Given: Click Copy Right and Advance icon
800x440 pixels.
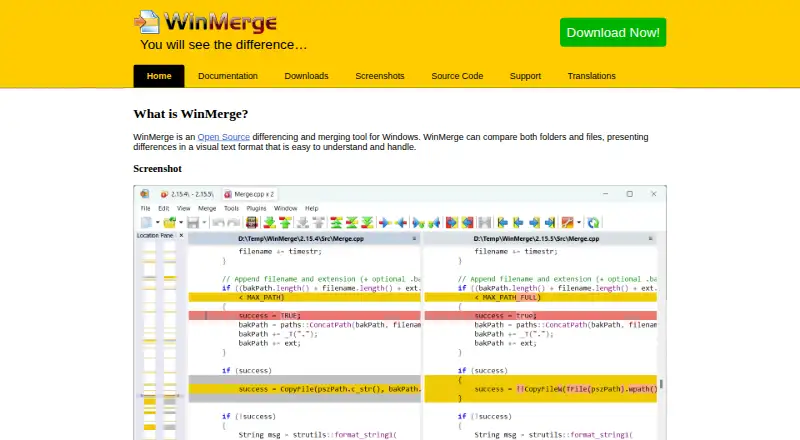Looking at the screenshot, I should tap(418, 223).
